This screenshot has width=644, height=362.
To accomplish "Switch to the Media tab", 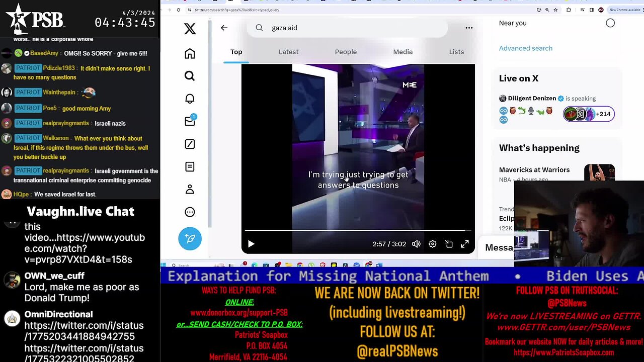I will coord(403,52).
